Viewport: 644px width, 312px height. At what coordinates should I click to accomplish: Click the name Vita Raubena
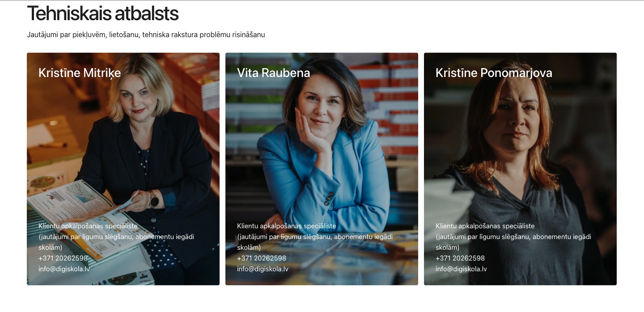274,73
